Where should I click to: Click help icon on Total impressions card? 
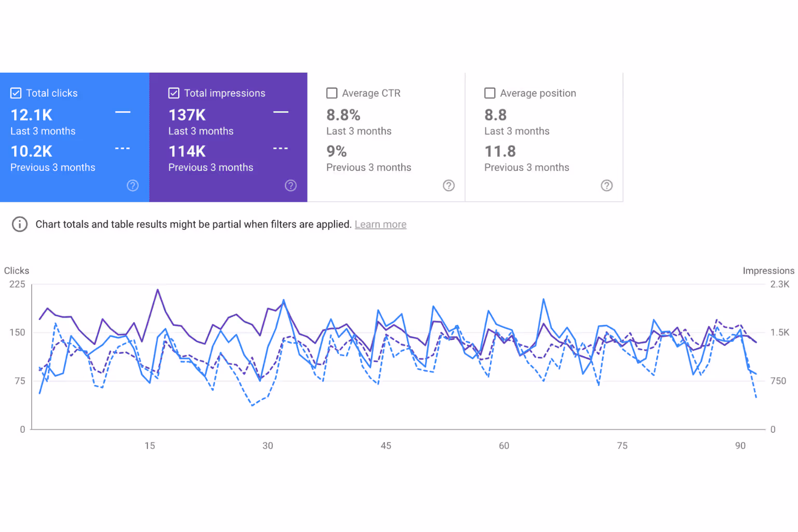pyautogui.click(x=290, y=185)
